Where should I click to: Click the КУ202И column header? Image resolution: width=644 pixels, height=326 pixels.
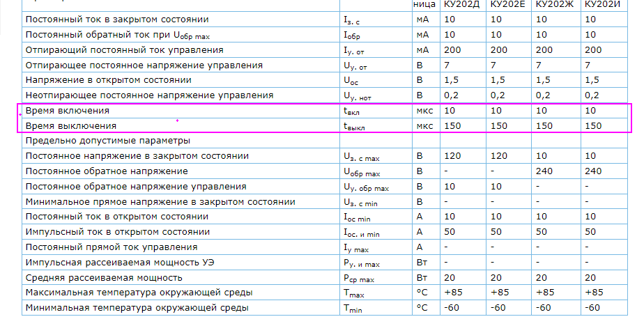coord(602,4)
